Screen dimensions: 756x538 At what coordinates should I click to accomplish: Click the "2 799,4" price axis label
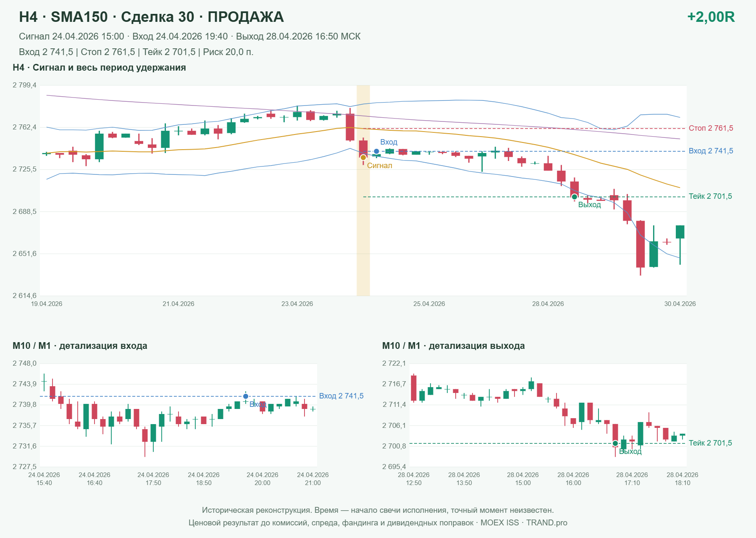[24, 85]
